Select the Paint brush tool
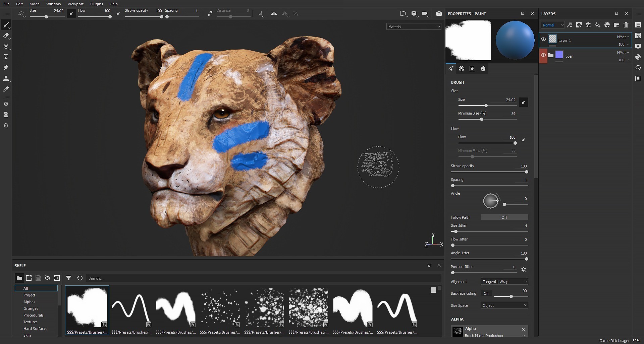Screen dimensions: 644x344 [x=7, y=25]
